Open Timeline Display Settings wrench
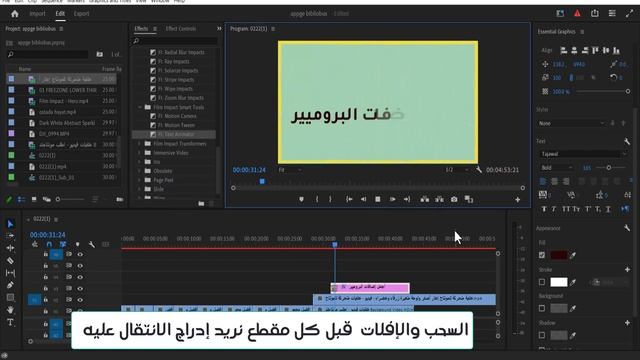 click(92, 244)
